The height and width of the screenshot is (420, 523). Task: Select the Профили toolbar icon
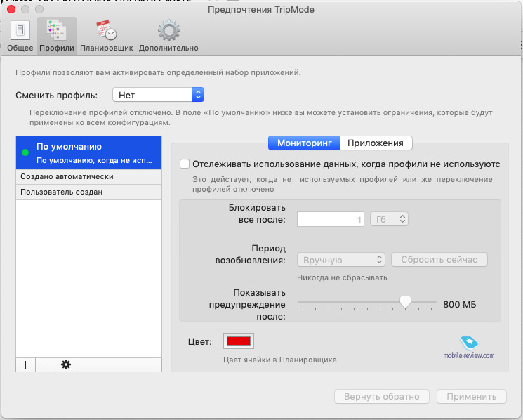tap(57, 35)
